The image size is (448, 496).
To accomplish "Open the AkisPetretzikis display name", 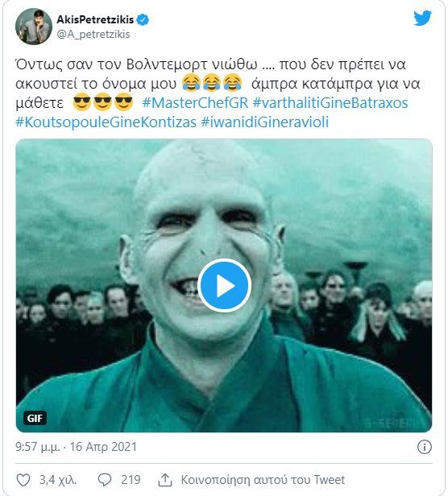I will click(95, 20).
